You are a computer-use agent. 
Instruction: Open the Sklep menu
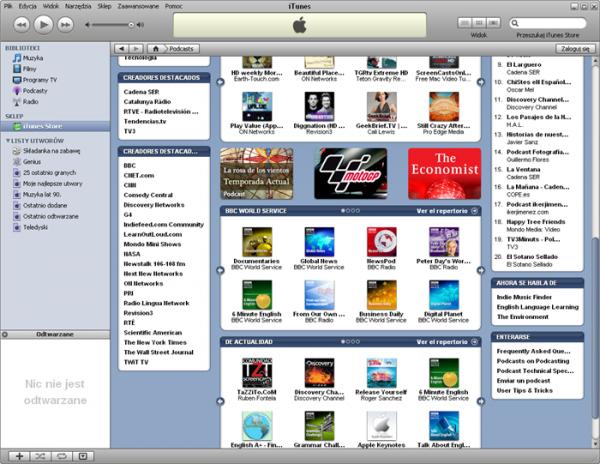(104, 6)
